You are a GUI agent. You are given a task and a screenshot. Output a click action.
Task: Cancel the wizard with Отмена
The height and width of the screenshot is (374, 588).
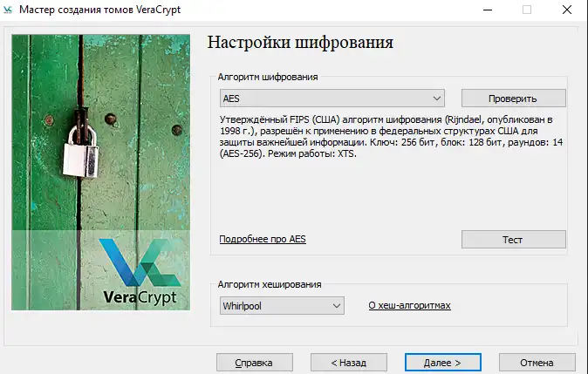(x=536, y=362)
